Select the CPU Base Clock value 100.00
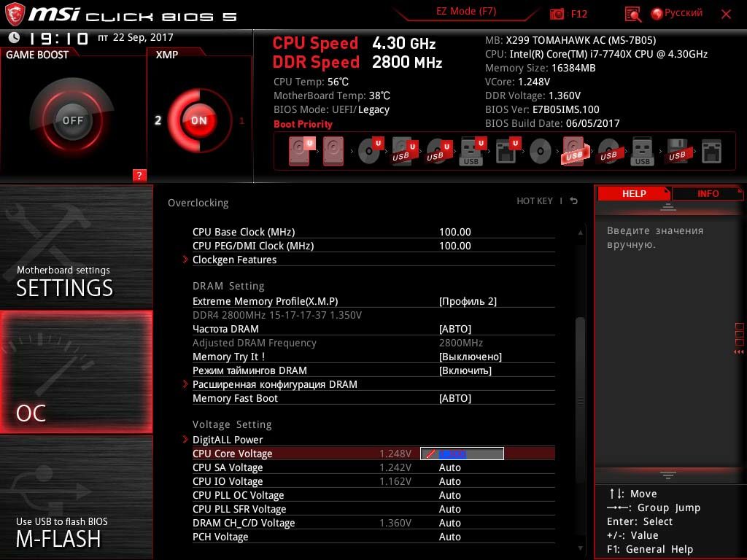The width and height of the screenshot is (747, 560). coord(455,232)
